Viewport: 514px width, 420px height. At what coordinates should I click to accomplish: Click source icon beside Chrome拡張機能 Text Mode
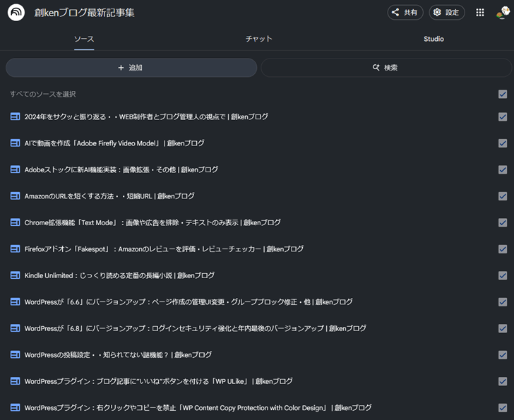15,222
